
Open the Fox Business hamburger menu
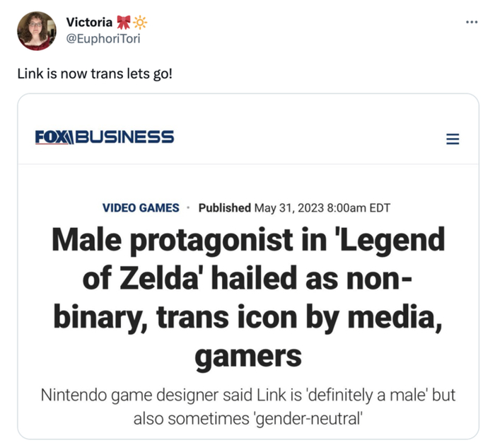click(453, 139)
